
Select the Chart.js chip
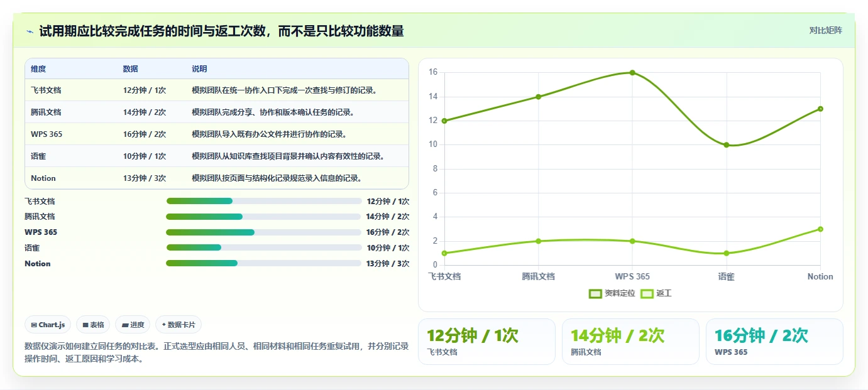coord(48,325)
